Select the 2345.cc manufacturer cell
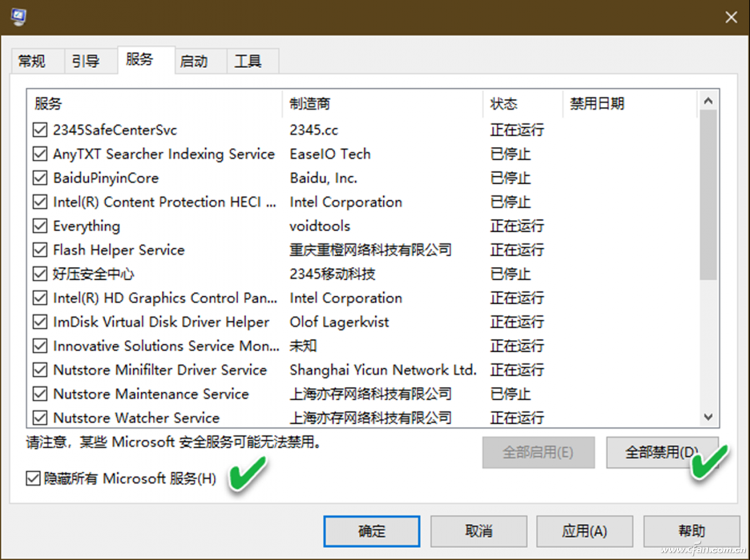Screen dimensions: 750x560 (314, 130)
